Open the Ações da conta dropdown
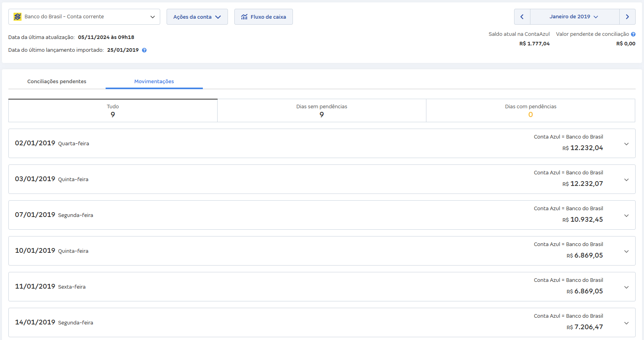Screen dimensions: 644x340 coord(197,17)
